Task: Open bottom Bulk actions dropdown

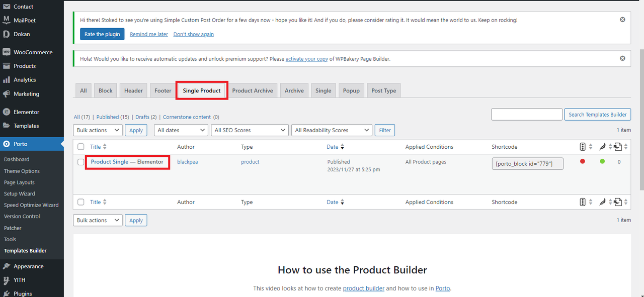Action: tap(98, 220)
